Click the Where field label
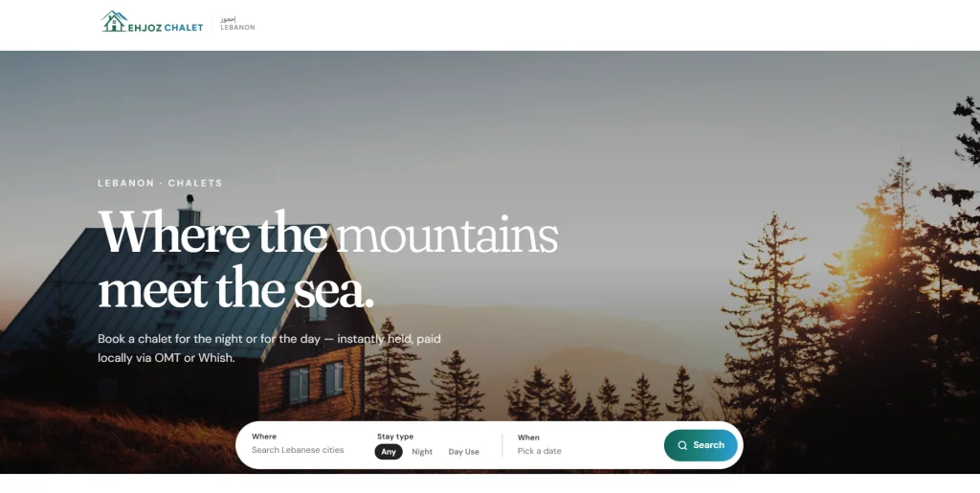 (264, 437)
